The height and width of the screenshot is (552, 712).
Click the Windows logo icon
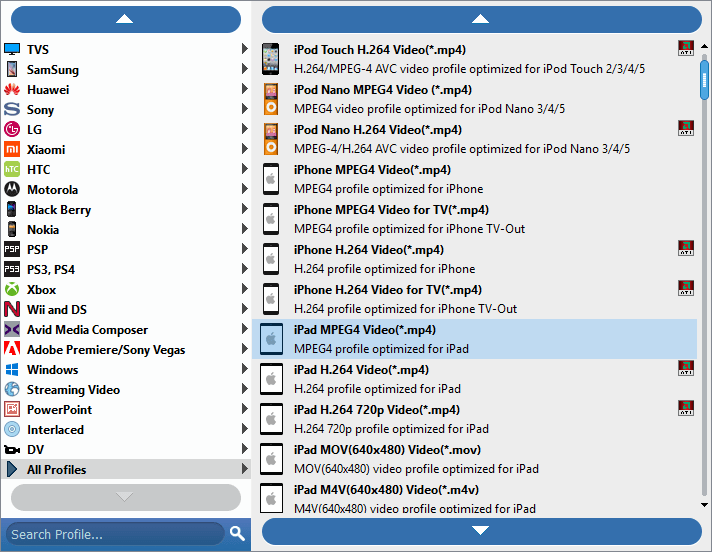12,370
